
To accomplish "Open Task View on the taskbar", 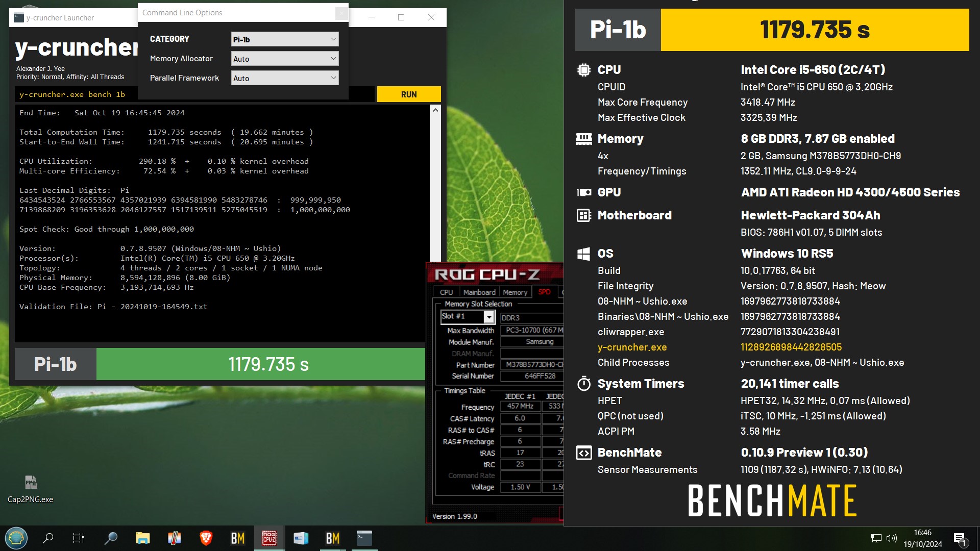I will [79, 538].
